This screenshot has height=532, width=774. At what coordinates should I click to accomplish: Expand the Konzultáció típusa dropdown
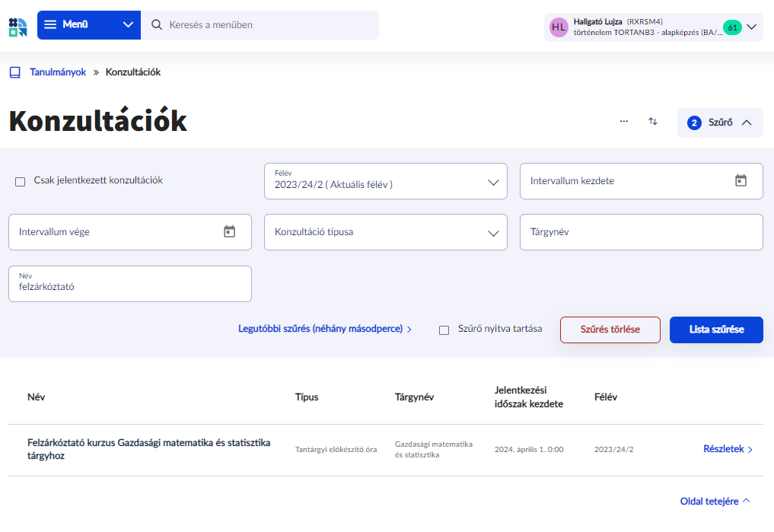385,232
